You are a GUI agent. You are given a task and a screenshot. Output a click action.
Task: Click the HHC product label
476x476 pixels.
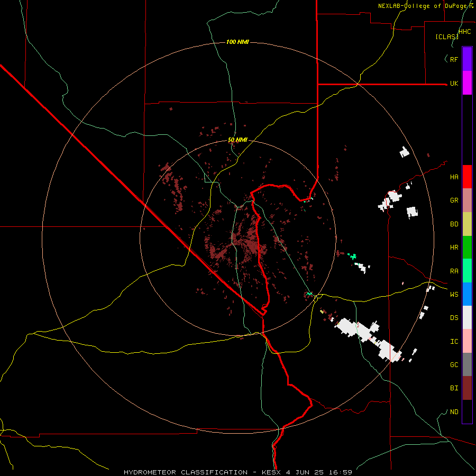(465, 32)
